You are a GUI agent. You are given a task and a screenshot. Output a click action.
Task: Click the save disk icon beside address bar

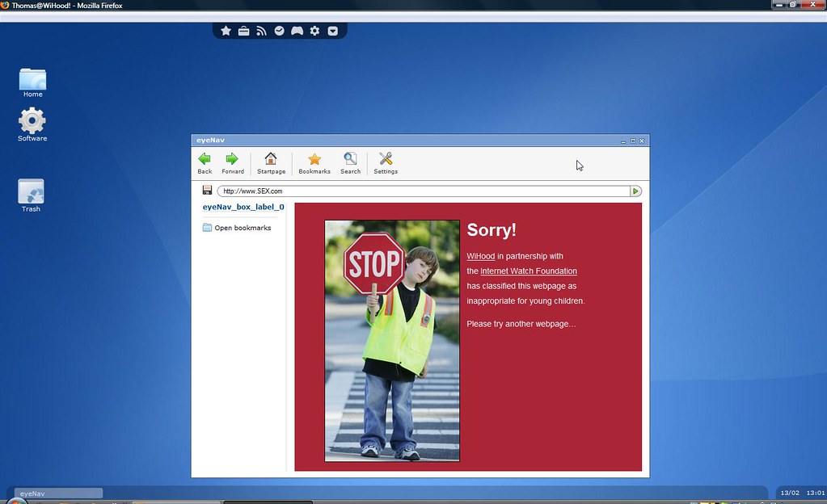[x=207, y=190]
